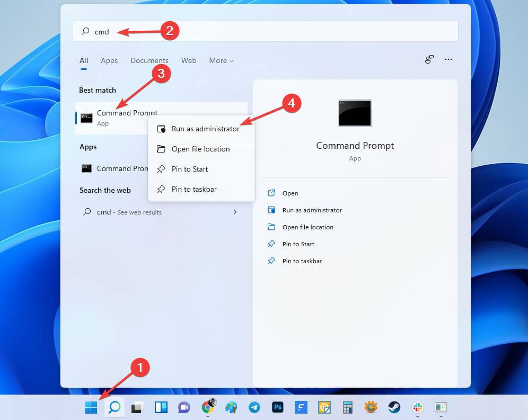Switch to the Documents tab
Screen dimensions: 528x420
[149, 60]
